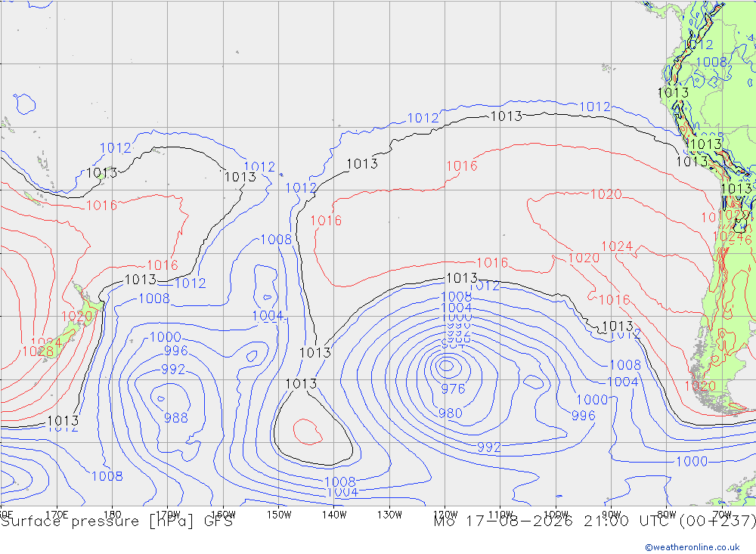756x554 pixels.
Task: Click the weatheronline.co.uk copyright link
Action: [692, 546]
